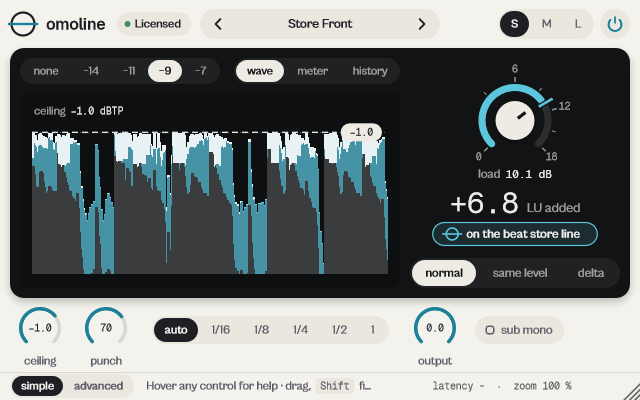Image resolution: width=640 pixels, height=400 pixels.
Task: Select size S
Action: (x=514, y=24)
